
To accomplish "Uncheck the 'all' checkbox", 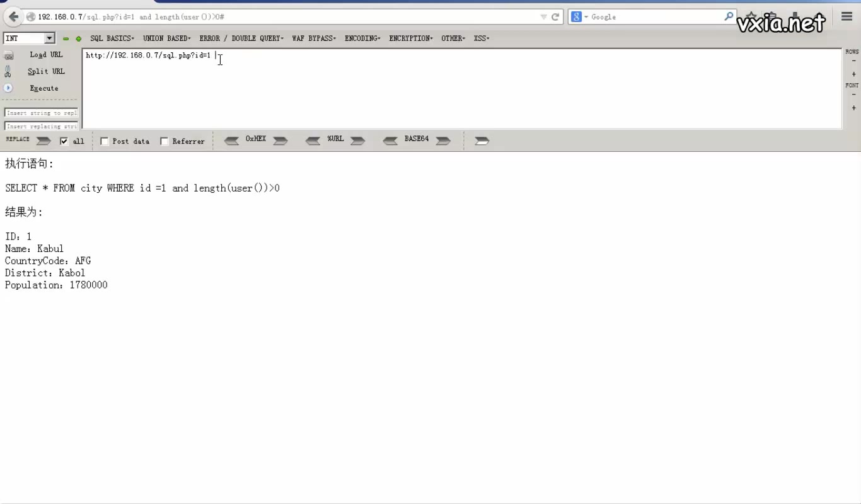I will click(64, 141).
